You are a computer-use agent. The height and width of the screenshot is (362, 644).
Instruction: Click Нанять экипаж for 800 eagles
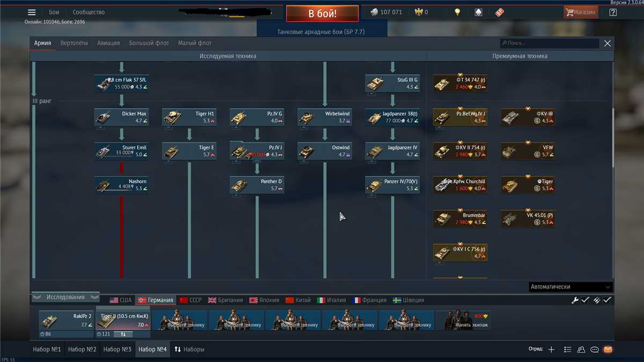coord(463,320)
